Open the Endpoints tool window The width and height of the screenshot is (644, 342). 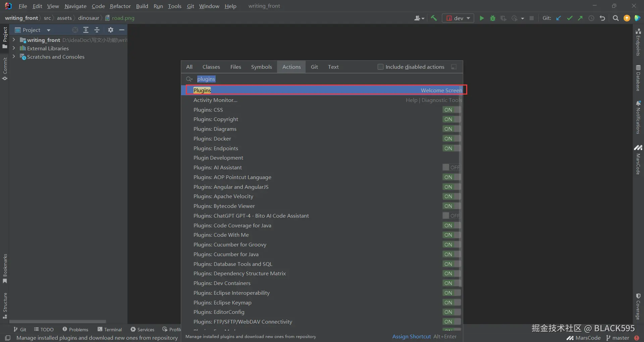tap(638, 42)
